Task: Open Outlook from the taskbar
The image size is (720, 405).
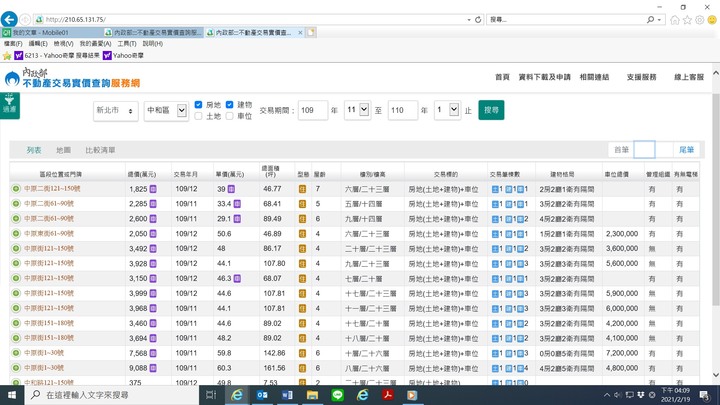Action: click(x=262, y=395)
